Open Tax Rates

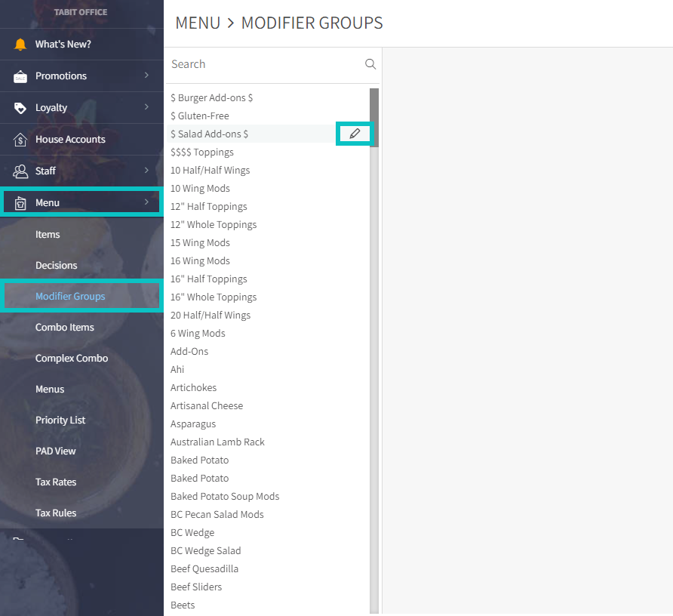pyautogui.click(x=56, y=482)
